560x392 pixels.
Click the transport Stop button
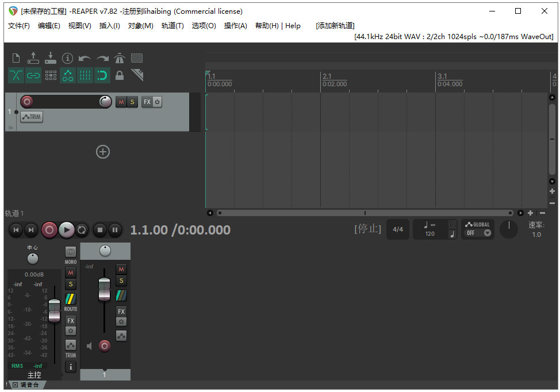point(100,230)
